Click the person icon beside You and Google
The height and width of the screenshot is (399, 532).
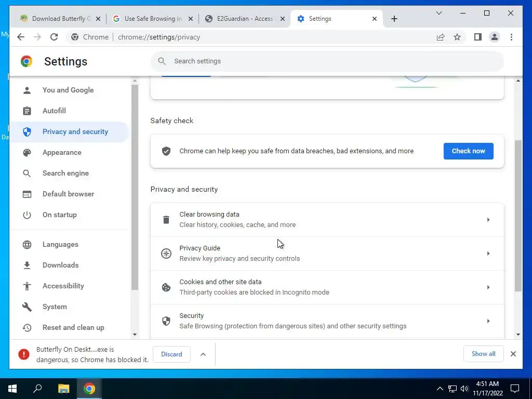pyautogui.click(x=27, y=90)
